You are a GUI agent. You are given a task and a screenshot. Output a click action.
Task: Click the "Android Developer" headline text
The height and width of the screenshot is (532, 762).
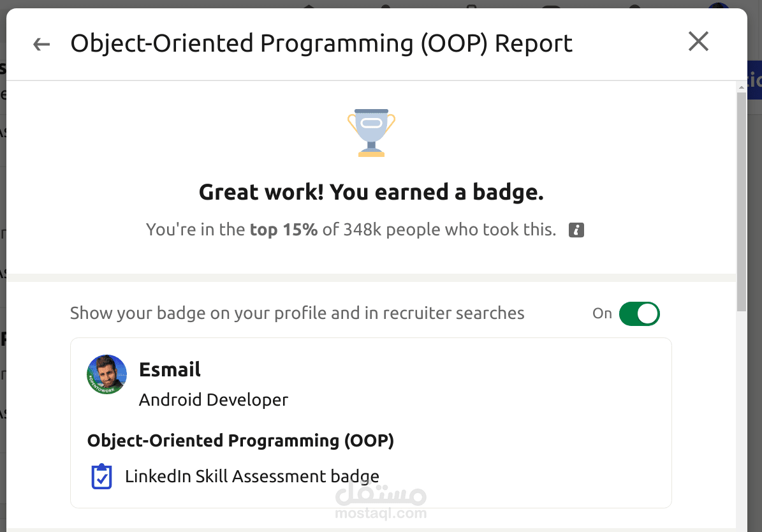[x=214, y=400]
